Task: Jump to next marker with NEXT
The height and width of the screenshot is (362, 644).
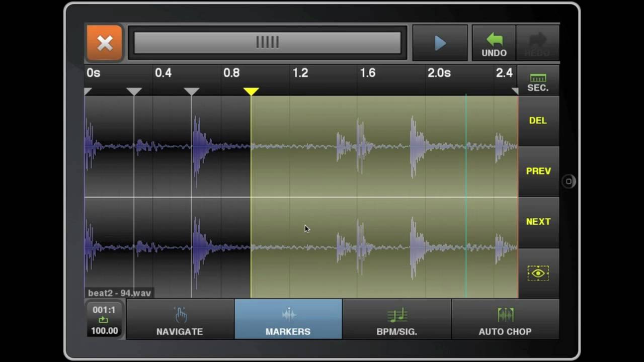Action: coord(538,222)
